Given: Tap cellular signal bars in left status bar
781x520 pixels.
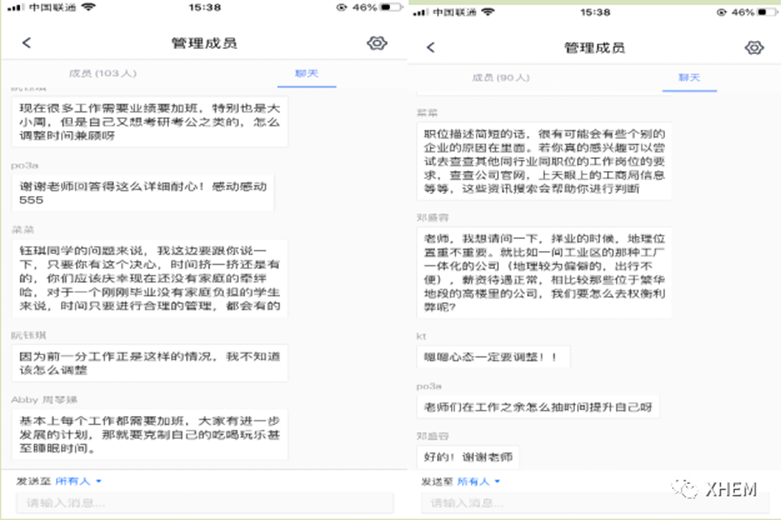Looking at the screenshot, I should click(12, 7).
